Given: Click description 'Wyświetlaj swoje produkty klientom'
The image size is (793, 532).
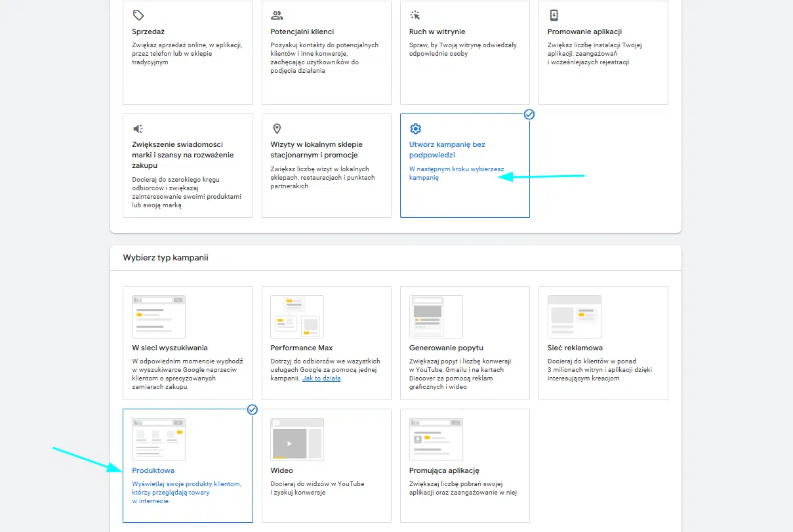Looking at the screenshot, I should point(187,492).
